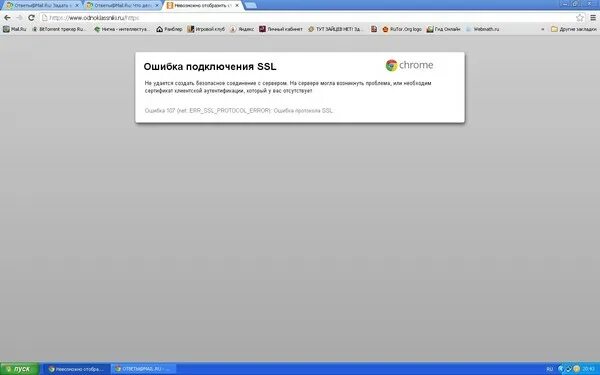This screenshot has width=600, height=375.
Task: Click the taskbar clock
Action: point(589,369)
